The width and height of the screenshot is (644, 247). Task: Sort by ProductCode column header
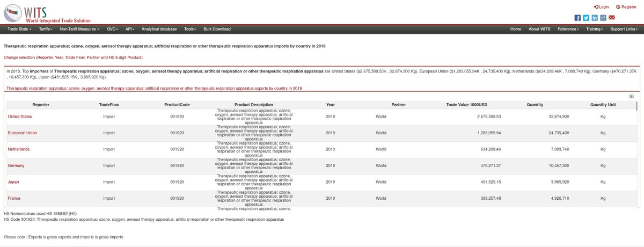[x=177, y=105]
